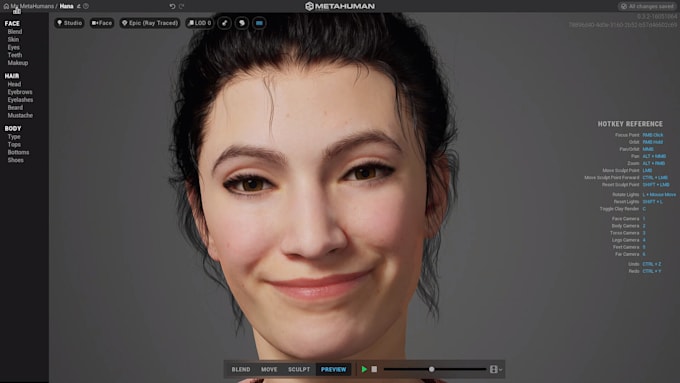Go to My MetaHumans breadcrumb link
Image resolution: width=680 pixels, height=383 pixels.
tap(32, 6)
